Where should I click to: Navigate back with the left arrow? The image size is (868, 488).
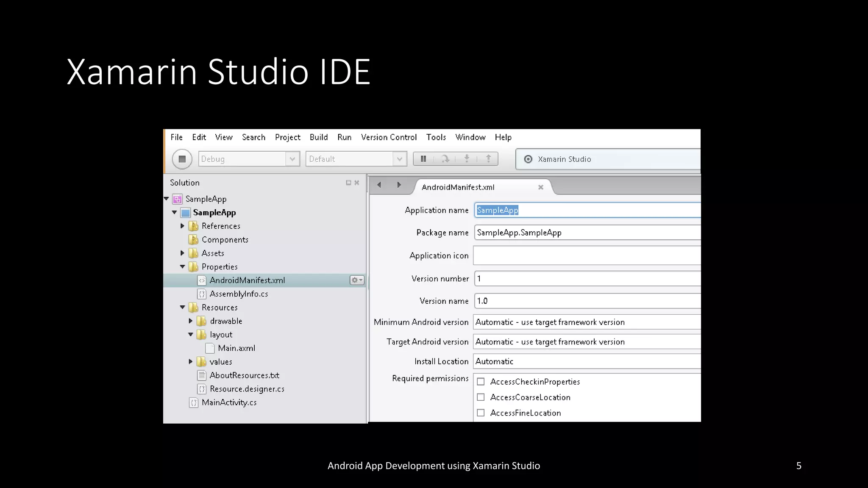pos(379,185)
